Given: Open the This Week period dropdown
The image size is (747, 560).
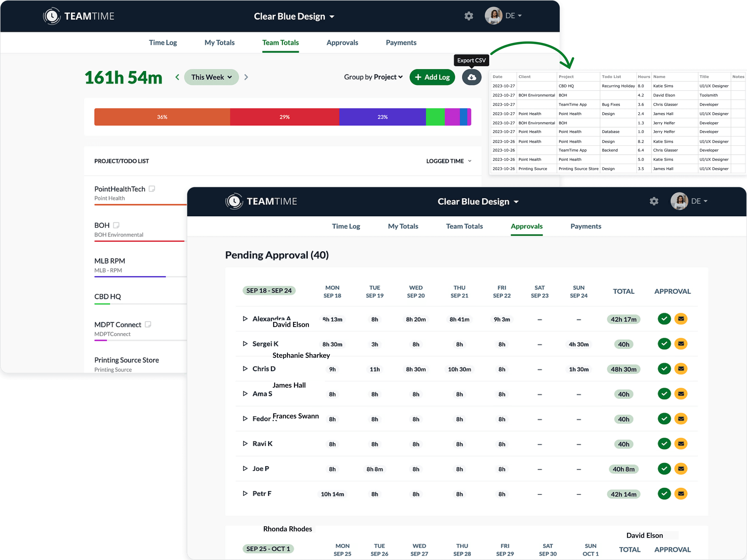Looking at the screenshot, I should pyautogui.click(x=211, y=77).
